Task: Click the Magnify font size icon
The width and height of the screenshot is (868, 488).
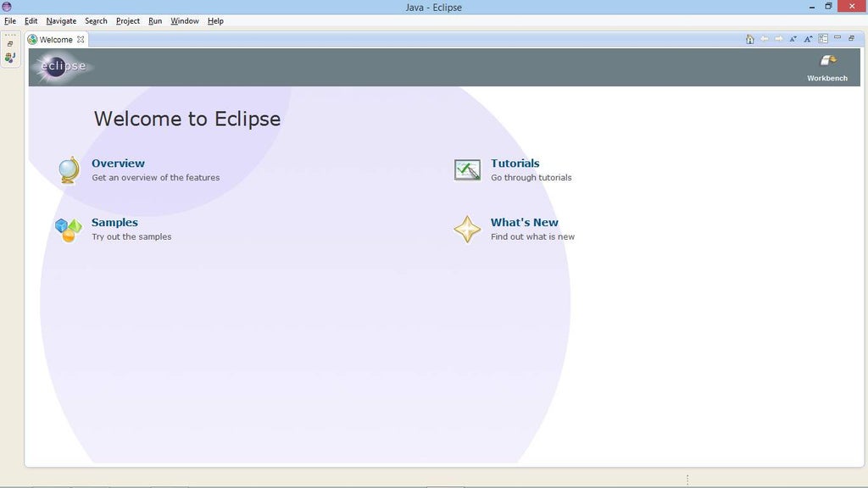Action: click(x=808, y=39)
